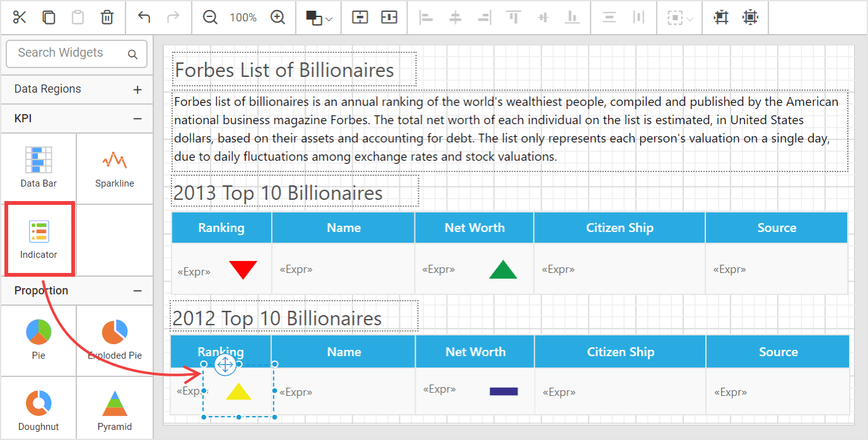Click the Net Worth header in 2013 table

tap(474, 228)
